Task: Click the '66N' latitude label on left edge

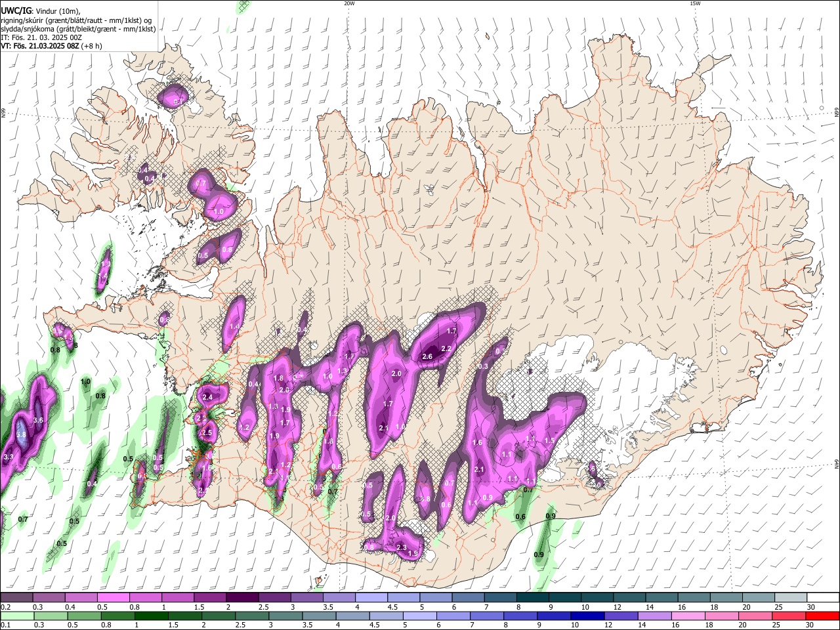Action: pyautogui.click(x=3, y=114)
